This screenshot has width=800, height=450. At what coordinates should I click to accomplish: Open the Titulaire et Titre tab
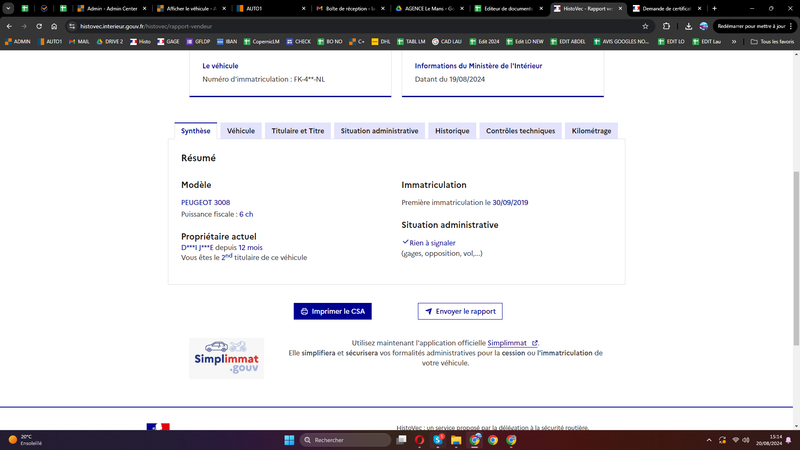point(298,131)
